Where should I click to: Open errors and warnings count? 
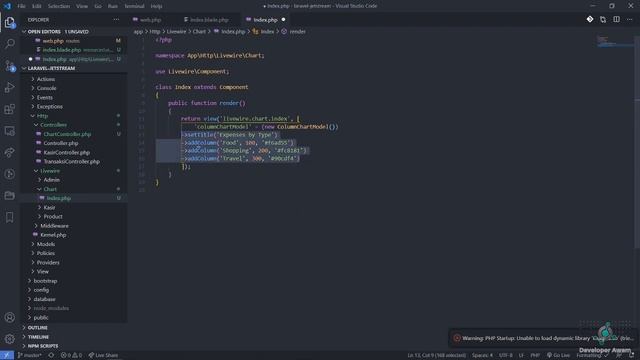tap(71, 355)
